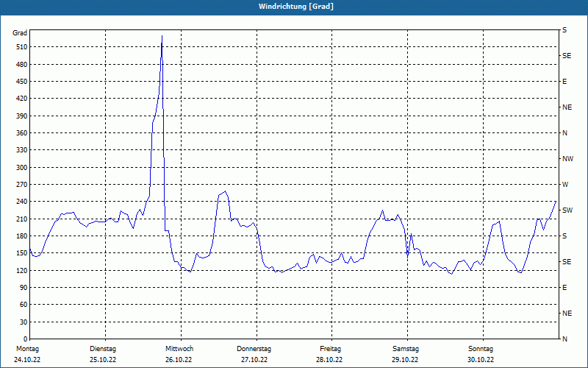
Task: Click the NW compass label on right axis
Action: point(567,159)
